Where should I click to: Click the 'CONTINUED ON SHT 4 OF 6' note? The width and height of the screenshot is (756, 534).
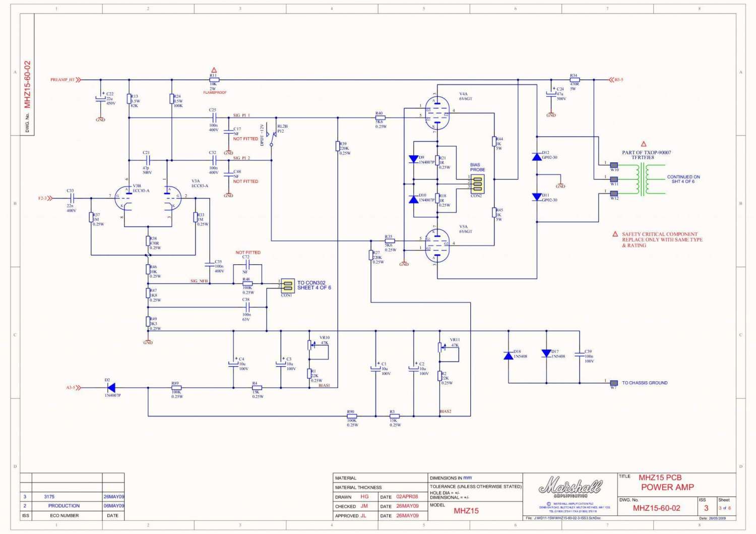coord(683,179)
